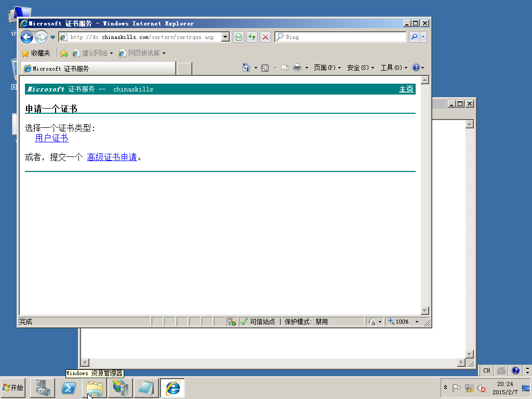Viewport: 532px width, 399px height.
Task: Stop loading with the red X icon
Action: 265,37
